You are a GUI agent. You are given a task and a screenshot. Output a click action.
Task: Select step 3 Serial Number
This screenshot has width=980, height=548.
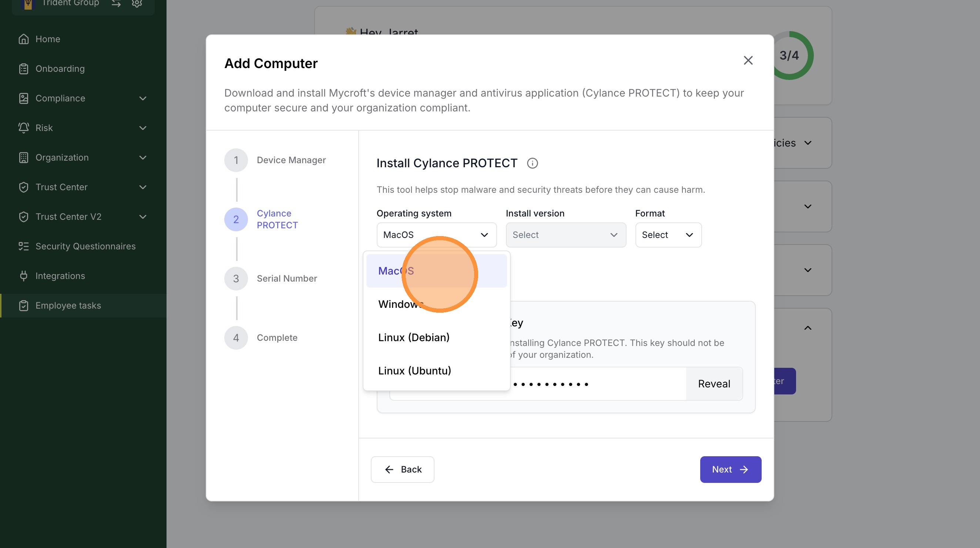click(271, 279)
